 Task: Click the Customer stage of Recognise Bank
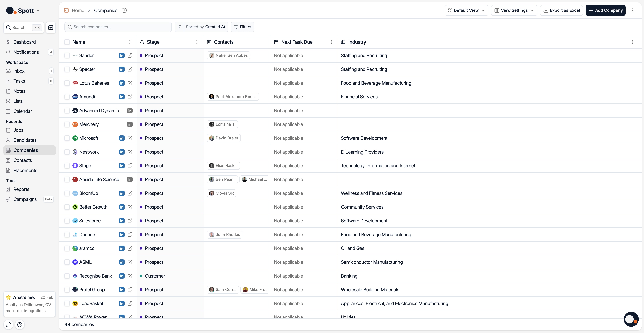click(155, 276)
